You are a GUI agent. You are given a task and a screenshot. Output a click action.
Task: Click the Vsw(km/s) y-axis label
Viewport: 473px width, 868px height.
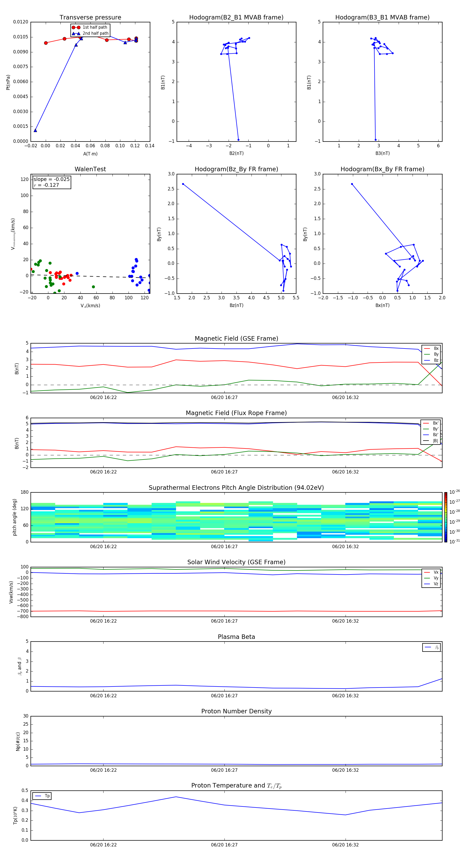pos(11,592)
